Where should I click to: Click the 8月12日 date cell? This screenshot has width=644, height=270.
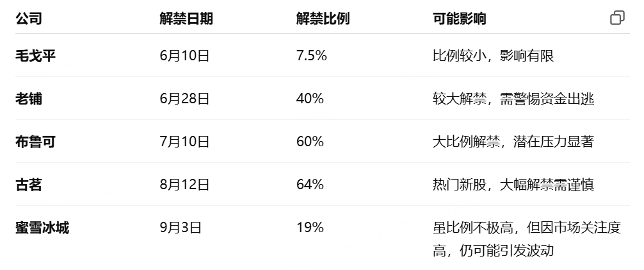[x=184, y=185]
